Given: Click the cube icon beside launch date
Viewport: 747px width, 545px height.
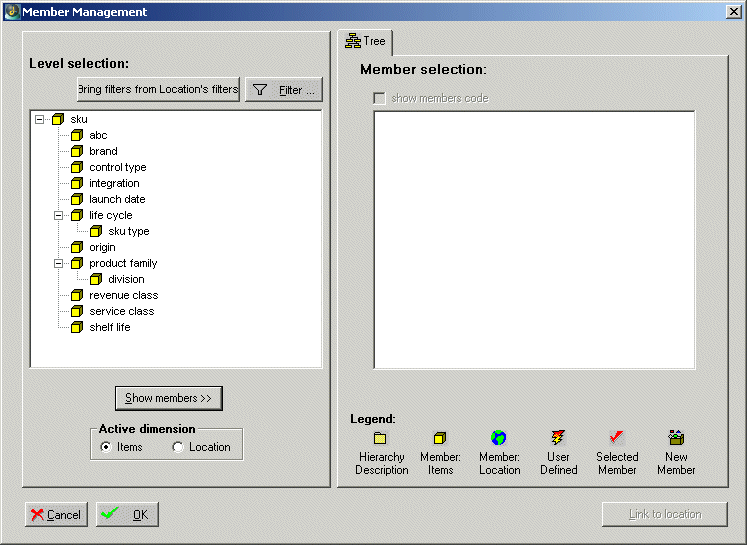Looking at the screenshot, I should click(x=77, y=199).
